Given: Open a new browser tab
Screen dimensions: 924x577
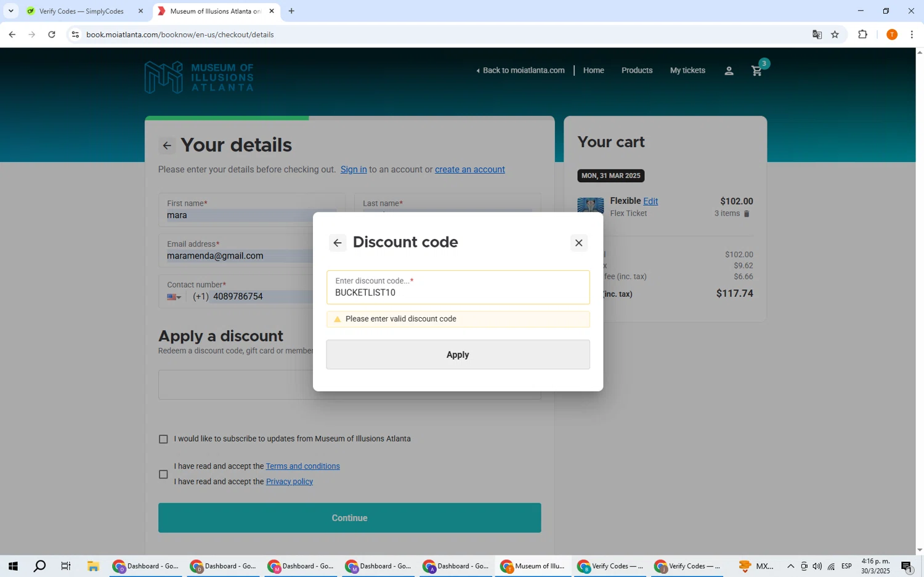Looking at the screenshot, I should [291, 11].
